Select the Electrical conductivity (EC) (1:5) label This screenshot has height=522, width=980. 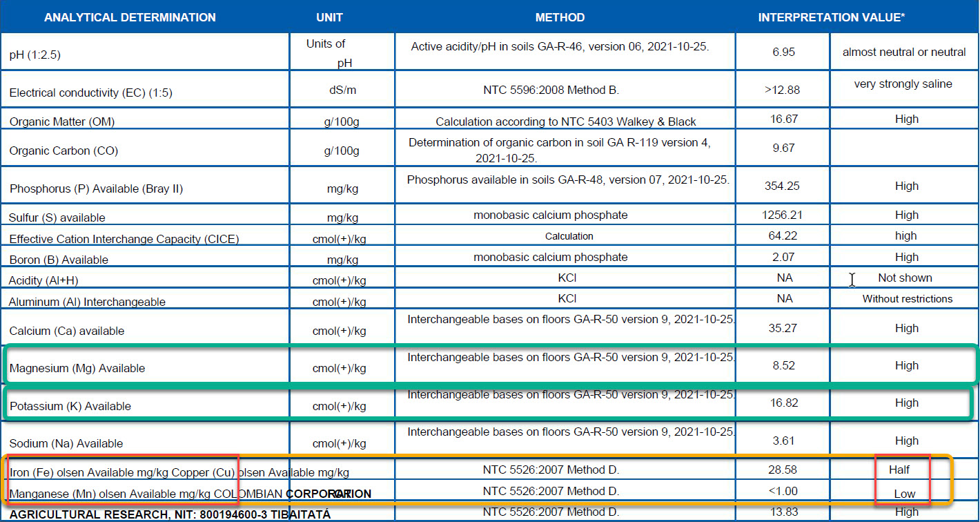(x=90, y=93)
